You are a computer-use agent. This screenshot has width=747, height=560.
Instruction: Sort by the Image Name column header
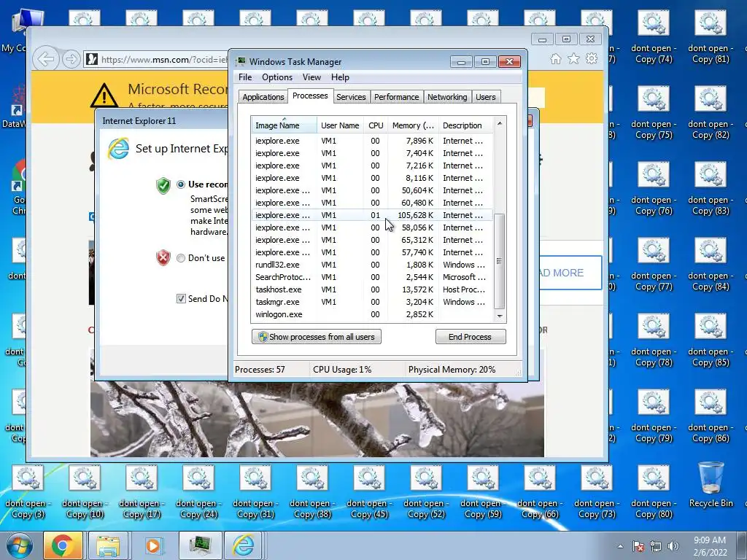click(x=284, y=125)
